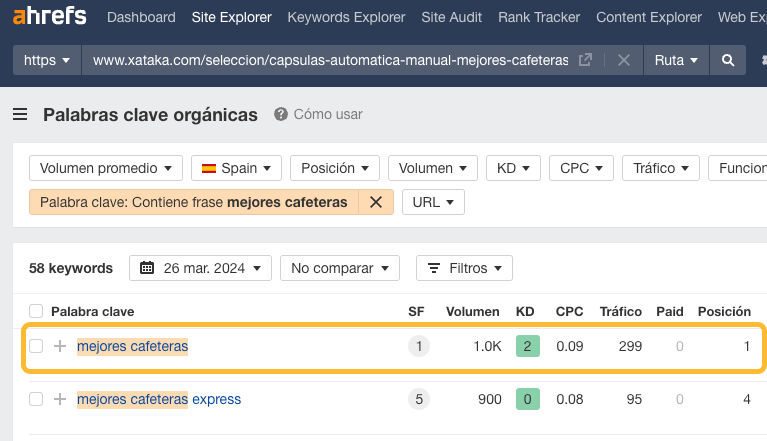Image resolution: width=767 pixels, height=441 pixels.
Task: Open the Filtros dropdown
Action: (x=464, y=268)
